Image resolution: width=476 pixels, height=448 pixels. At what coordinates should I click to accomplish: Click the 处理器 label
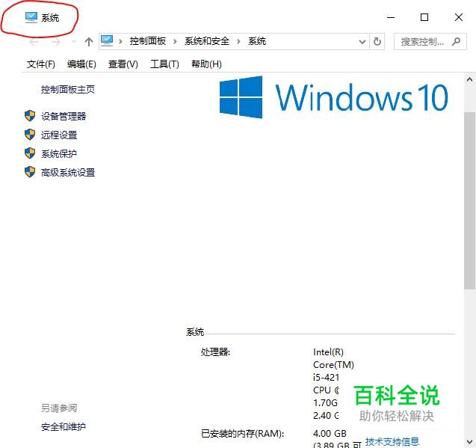(215, 352)
